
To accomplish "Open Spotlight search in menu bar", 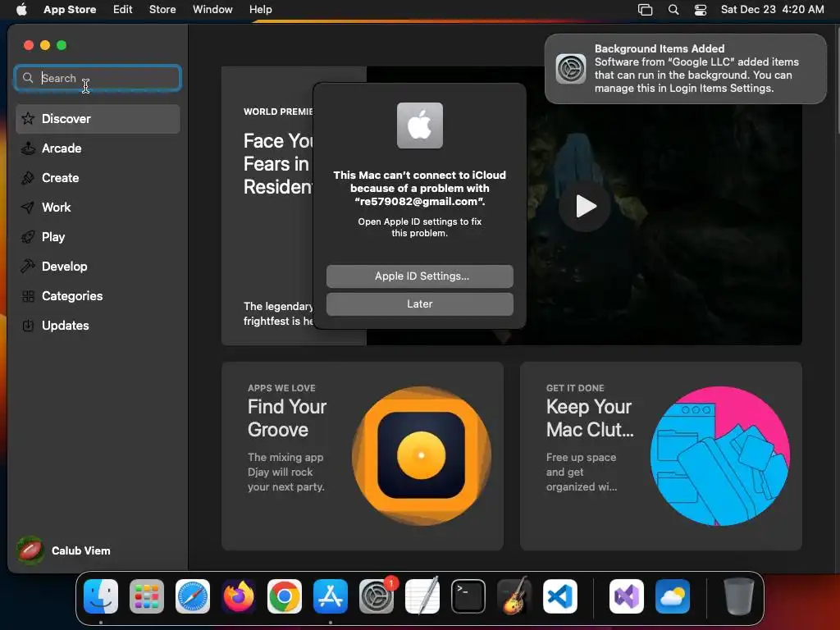I will pos(673,10).
